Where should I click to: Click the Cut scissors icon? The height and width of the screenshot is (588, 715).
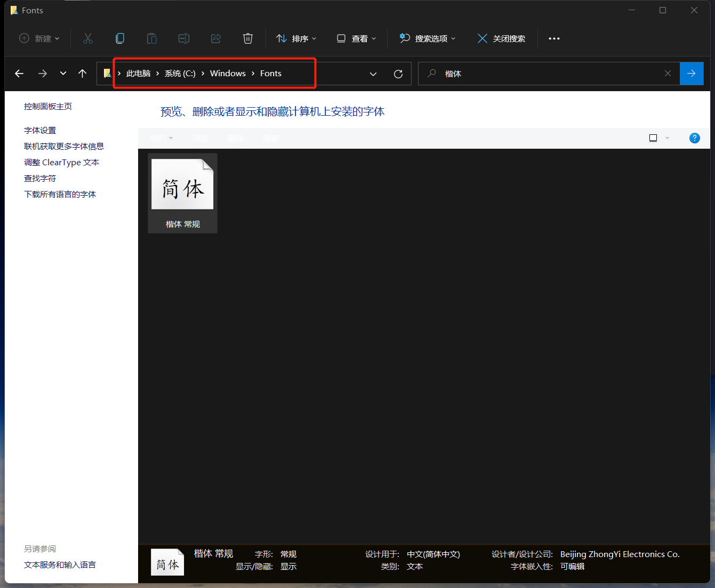tap(88, 38)
